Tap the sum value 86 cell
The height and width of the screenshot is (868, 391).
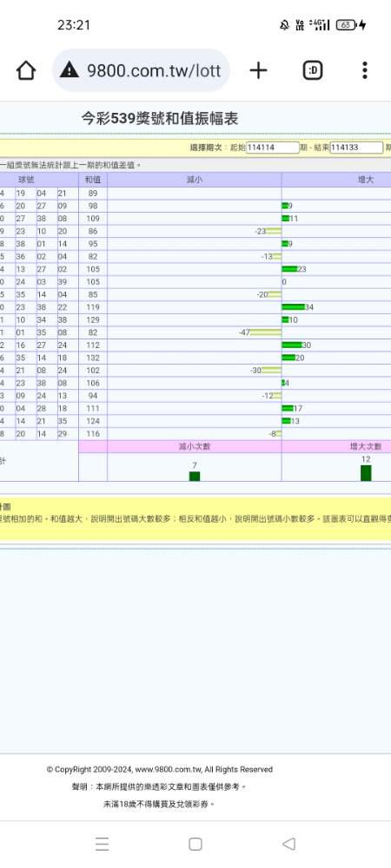[92, 232]
